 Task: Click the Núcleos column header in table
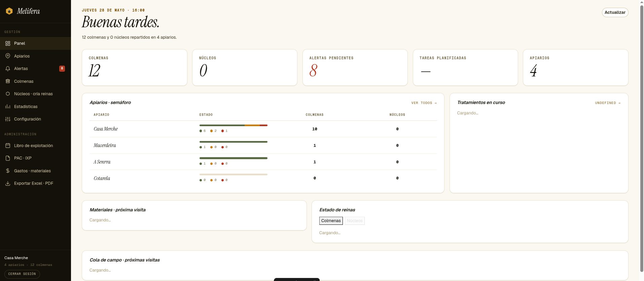[x=397, y=115]
